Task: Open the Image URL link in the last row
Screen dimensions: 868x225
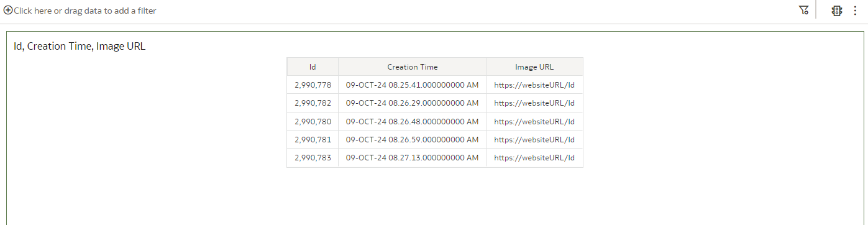Action: pos(534,158)
